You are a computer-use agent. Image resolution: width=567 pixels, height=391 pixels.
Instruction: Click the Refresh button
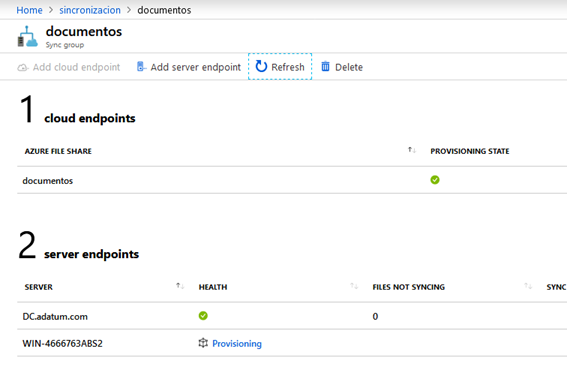click(x=280, y=67)
